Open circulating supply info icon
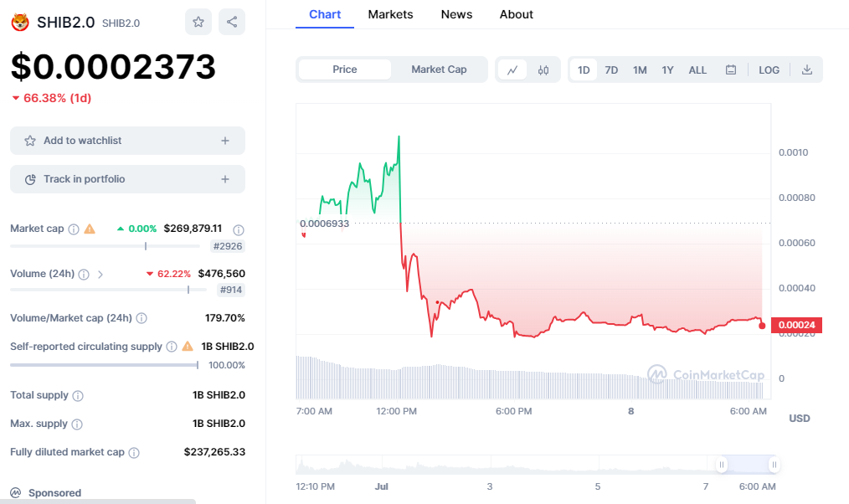The image size is (849, 504). click(x=172, y=347)
